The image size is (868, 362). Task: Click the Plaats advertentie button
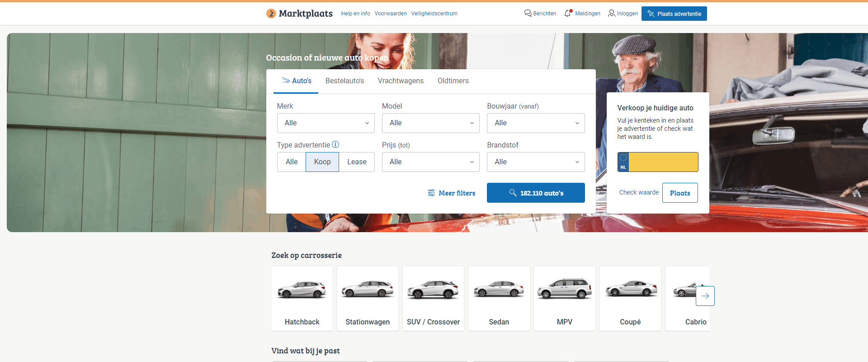[674, 14]
